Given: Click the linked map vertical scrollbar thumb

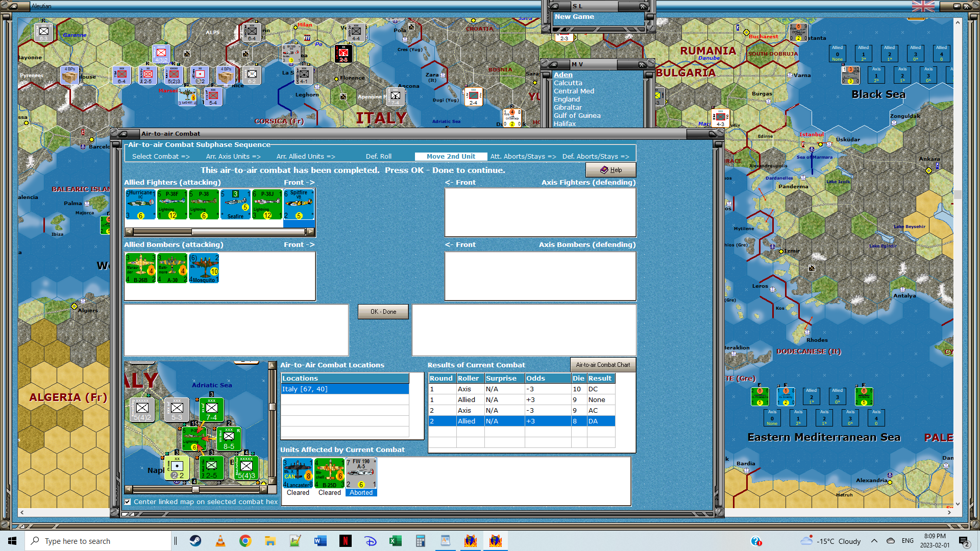Looking at the screenshot, I should (x=272, y=407).
